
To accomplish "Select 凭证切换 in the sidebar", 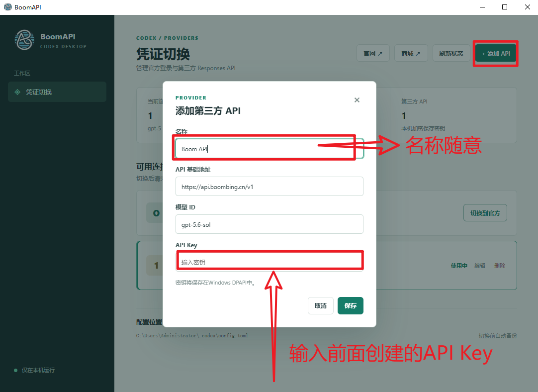I will coord(57,92).
